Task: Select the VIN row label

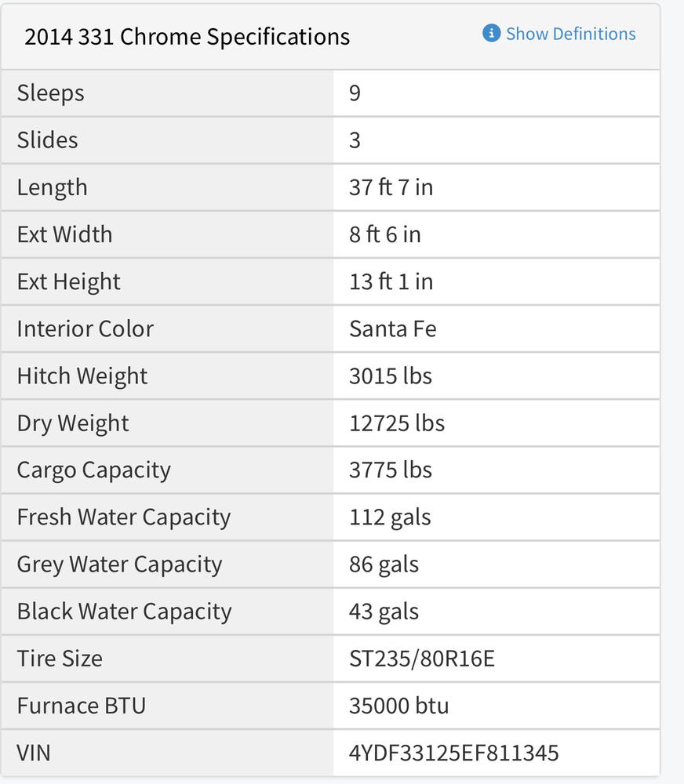Action: [34, 753]
